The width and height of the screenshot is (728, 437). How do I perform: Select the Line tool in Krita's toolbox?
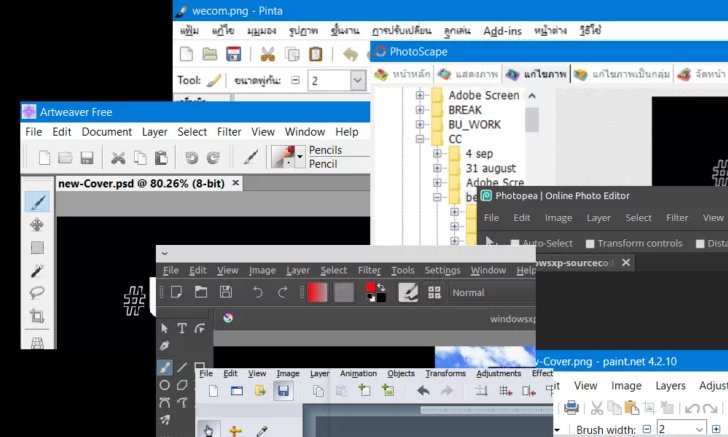[182, 367]
